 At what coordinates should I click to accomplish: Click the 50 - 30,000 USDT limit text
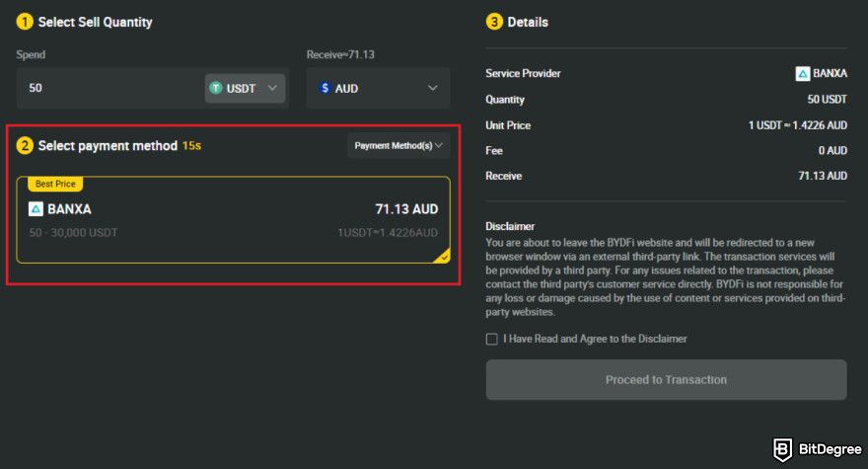coord(73,233)
